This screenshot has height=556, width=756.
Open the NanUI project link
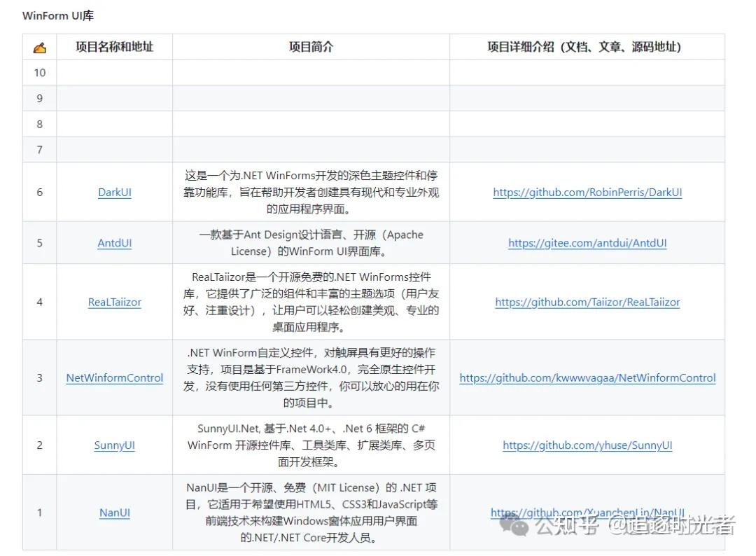[114, 513]
